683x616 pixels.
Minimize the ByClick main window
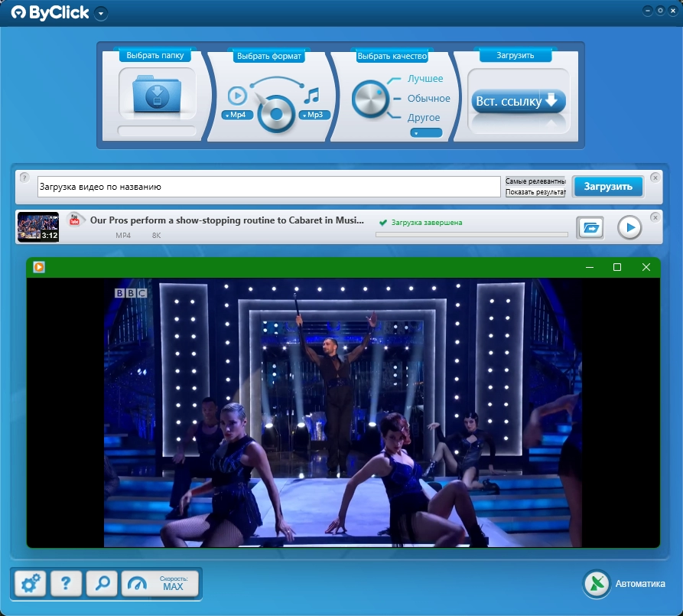pyautogui.click(x=648, y=11)
